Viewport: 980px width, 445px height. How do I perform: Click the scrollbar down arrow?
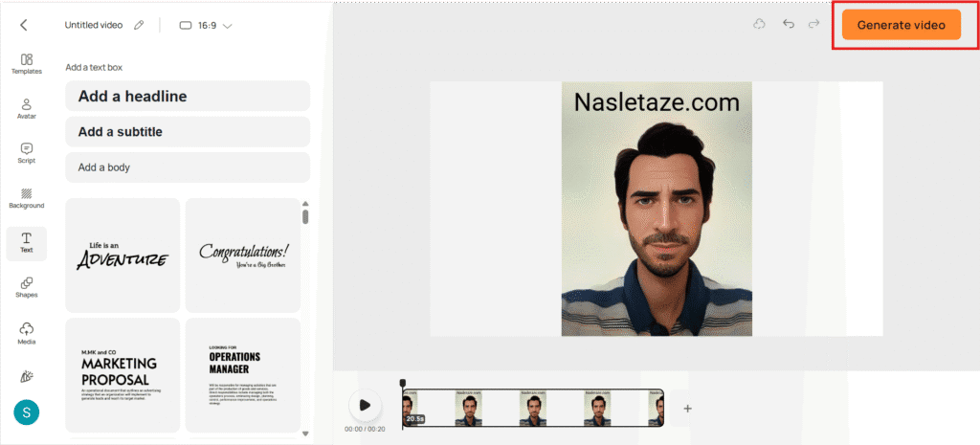tap(305, 434)
